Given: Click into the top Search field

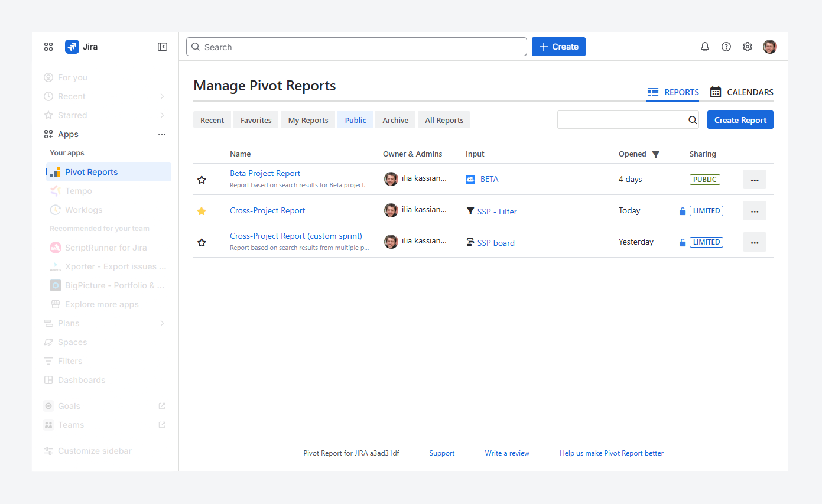Looking at the screenshot, I should point(356,47).
